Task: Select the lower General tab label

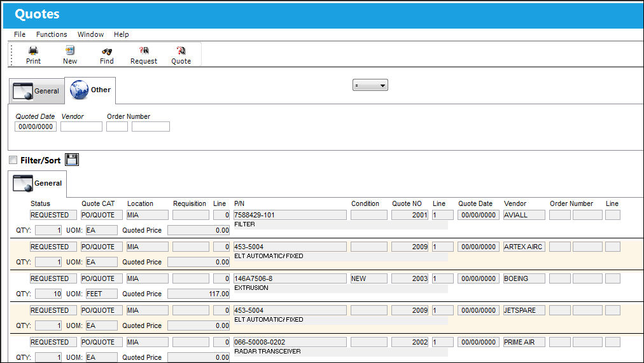Action: tap(48, 183)
